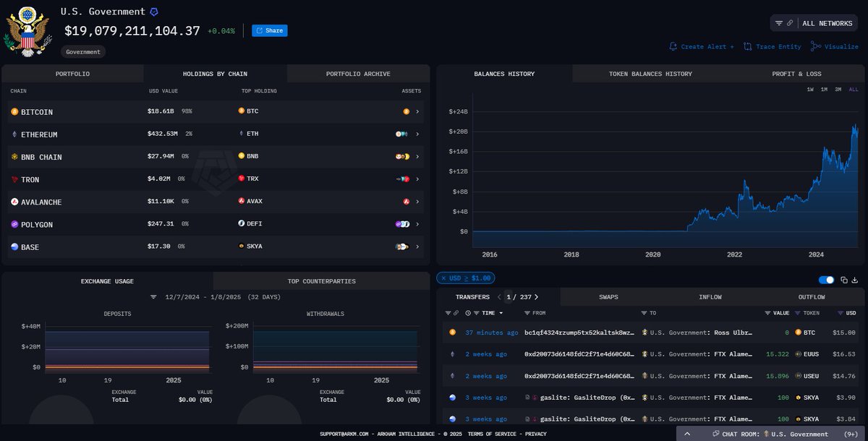The height and width of the screenshot is (441, 868).
Task: Expand the Base row chevron
Action: (x=417, y=247)
